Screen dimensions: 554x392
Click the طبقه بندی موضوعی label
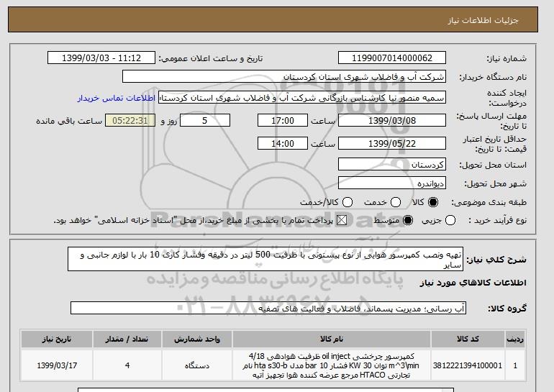click(x=489, y=202)
